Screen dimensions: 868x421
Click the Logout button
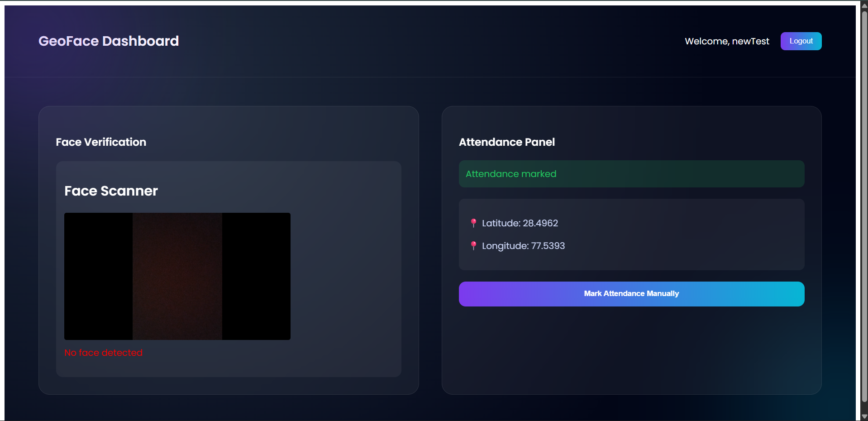tap(801, 41)
